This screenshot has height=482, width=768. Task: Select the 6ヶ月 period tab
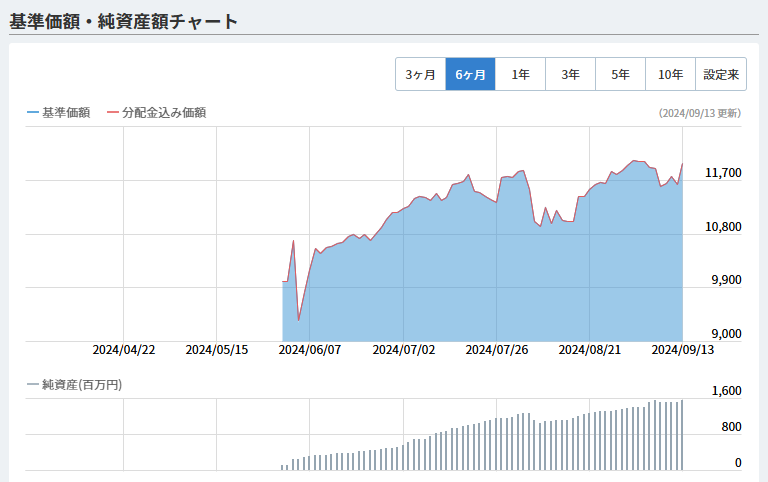click(471, 74)
